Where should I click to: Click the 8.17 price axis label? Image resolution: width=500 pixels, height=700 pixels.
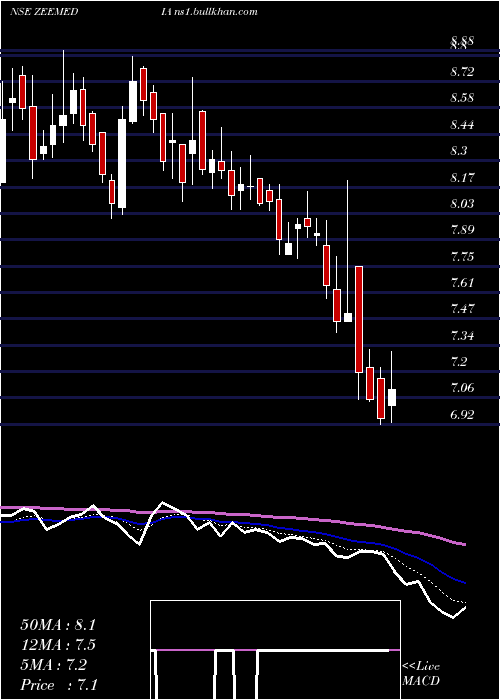tap(462, 178)
